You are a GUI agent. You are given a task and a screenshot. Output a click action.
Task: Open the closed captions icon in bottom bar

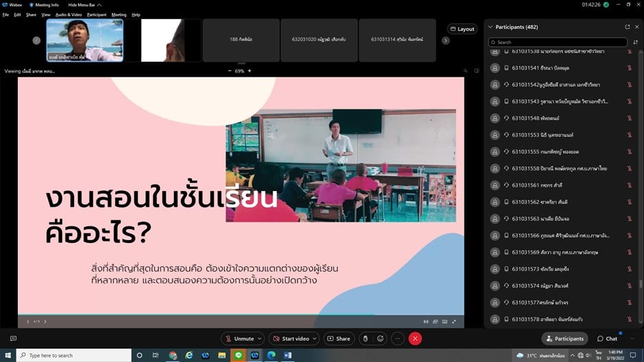coord(13,339)
